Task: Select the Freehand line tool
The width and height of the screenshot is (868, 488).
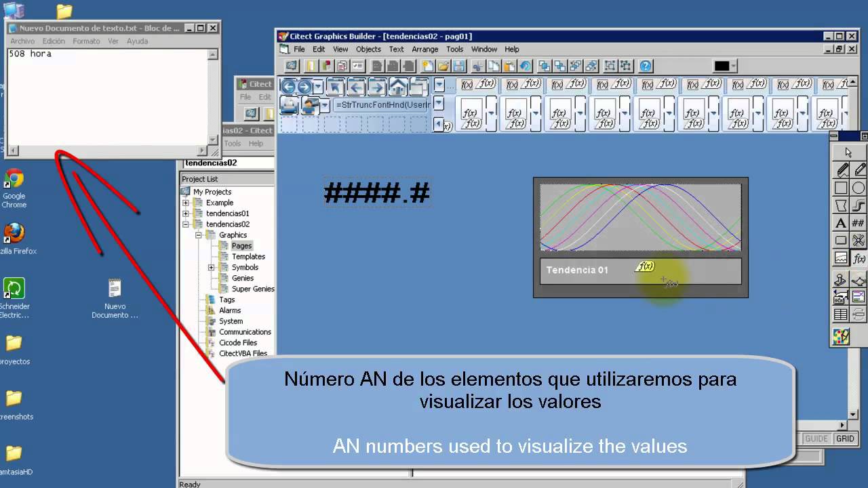Action: click(841, 169)
